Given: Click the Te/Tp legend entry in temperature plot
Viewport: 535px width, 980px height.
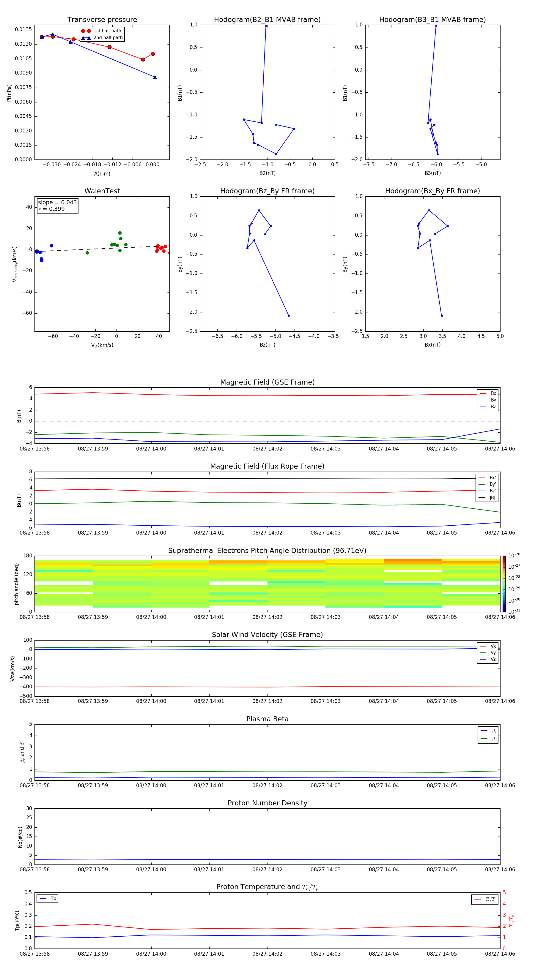Looking at the screenshot, I should 485,899.
